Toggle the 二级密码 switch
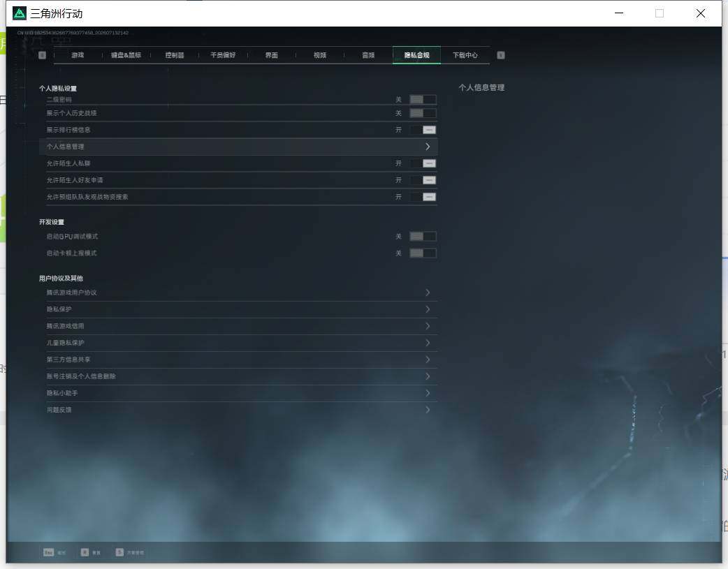This screenshot has height=569, width=728. [423, 99]
